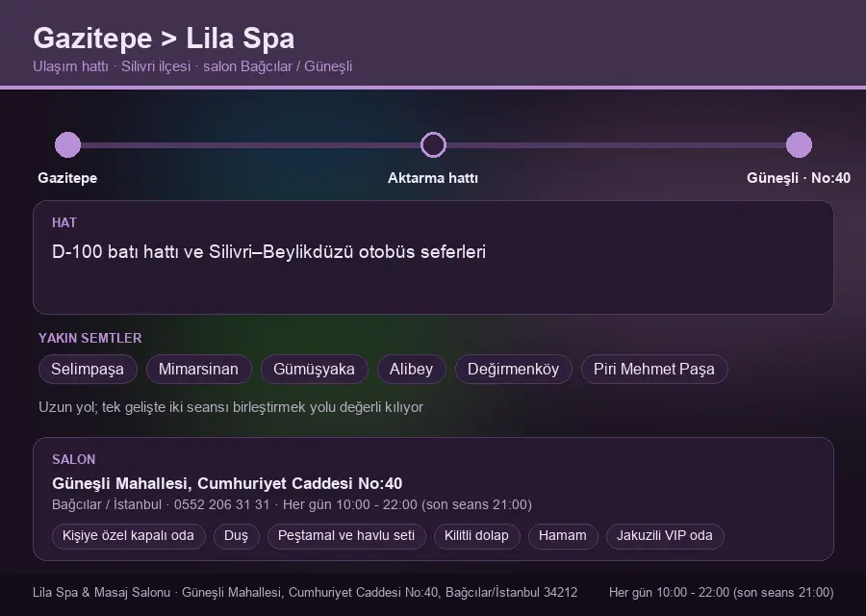Click address Güneşli Mahallesi, Cumhuriyet Caddesi No:40
This screenshot has height=616, width=866.
pyautogui.click(x=227, y=483)
